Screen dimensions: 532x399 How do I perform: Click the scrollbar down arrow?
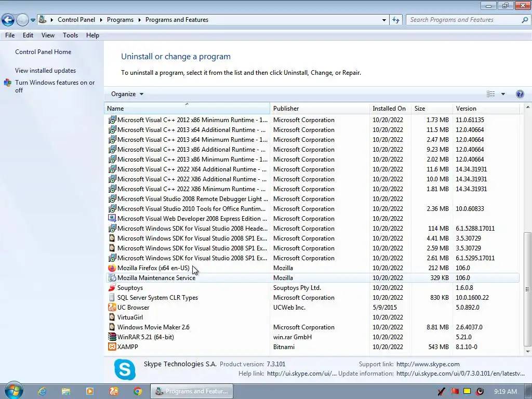[527, 352]
